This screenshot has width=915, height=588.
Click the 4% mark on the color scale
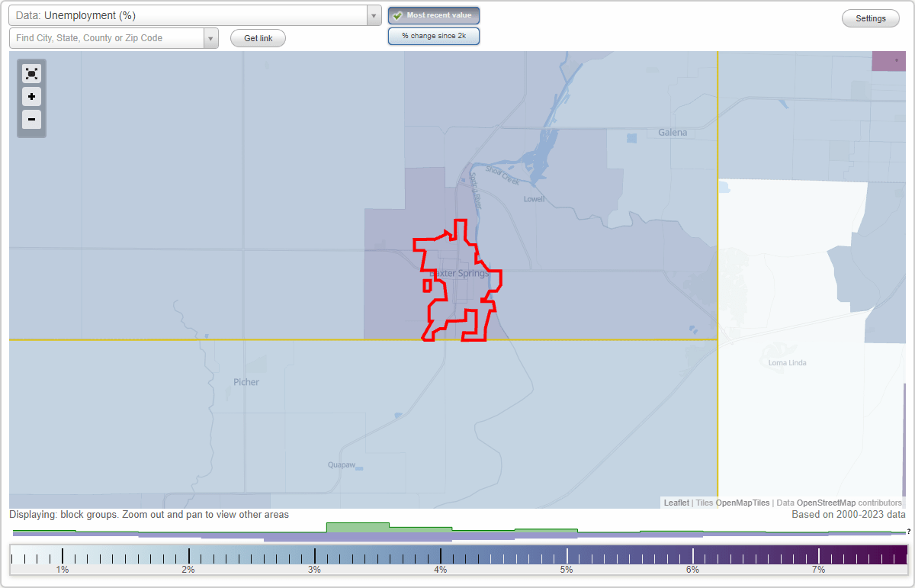[439, 554]
